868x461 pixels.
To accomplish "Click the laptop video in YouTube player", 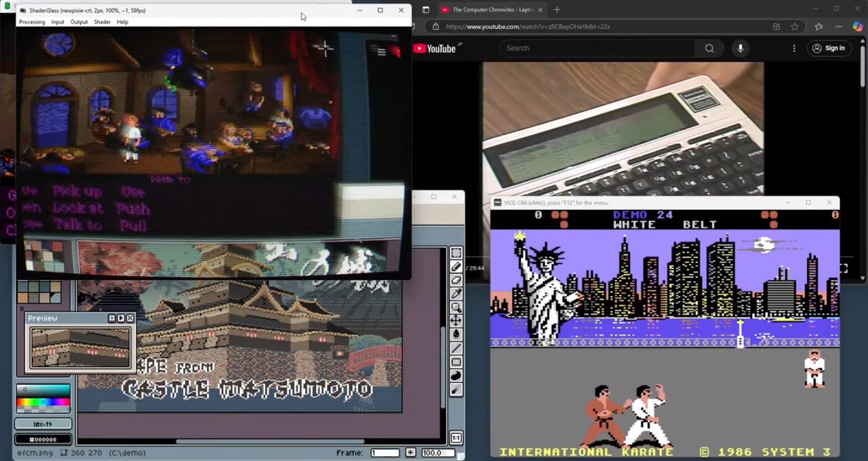I will pos(623,129).
